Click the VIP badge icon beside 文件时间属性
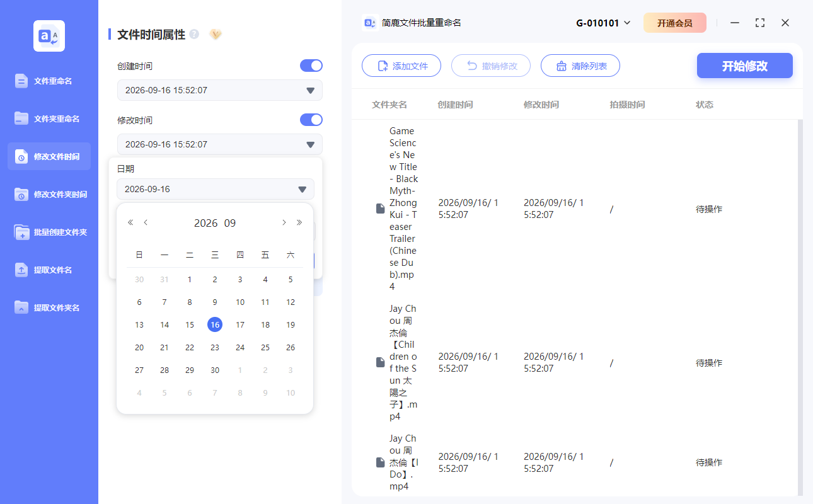813x504 pixels. 216,34
